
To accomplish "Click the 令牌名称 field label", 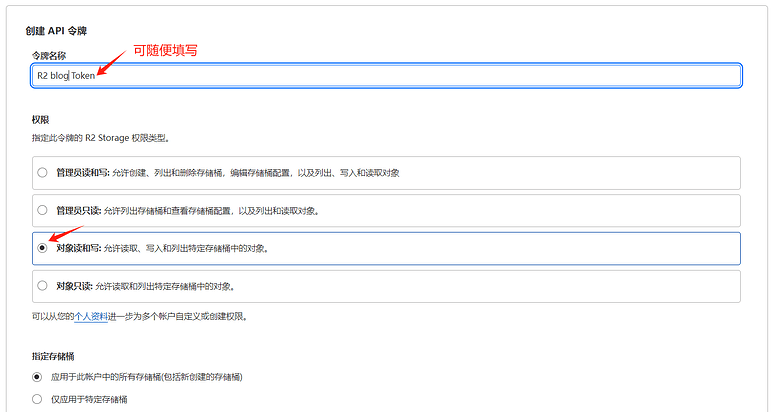I will [x=49, y=54].
